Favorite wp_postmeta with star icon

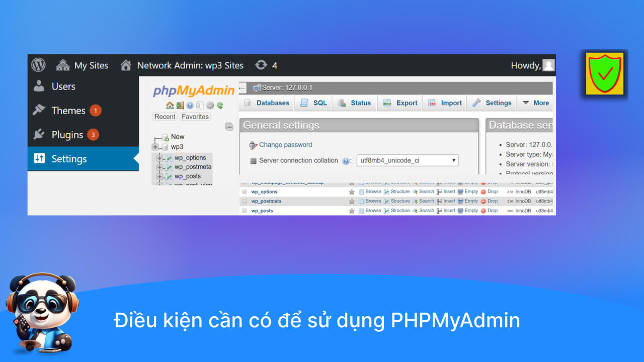[x=352, y=201]
